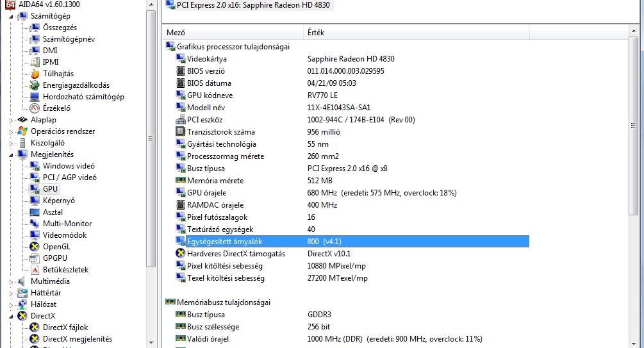Sort by the Mező column header

click(233, 33)
